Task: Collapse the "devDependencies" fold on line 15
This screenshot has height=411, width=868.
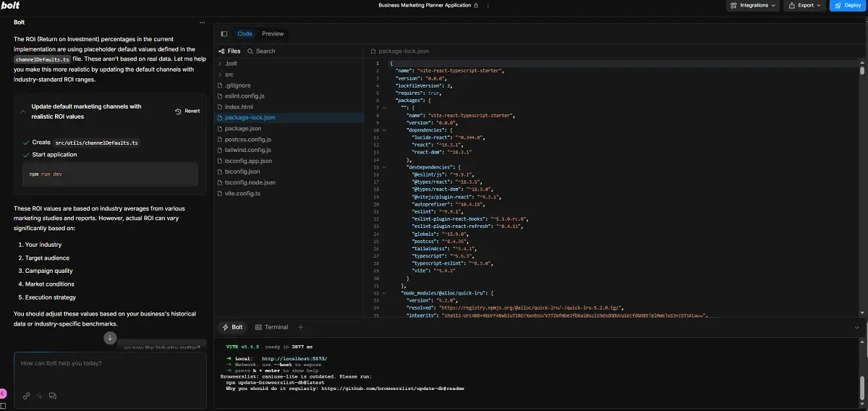Action: [x=384, y=167]
